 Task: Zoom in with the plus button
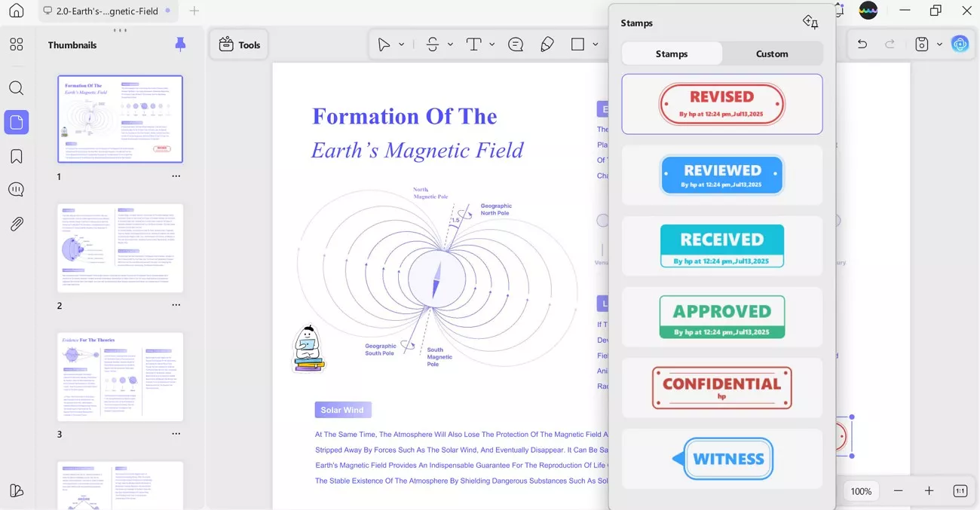click(x=929, y=490)
